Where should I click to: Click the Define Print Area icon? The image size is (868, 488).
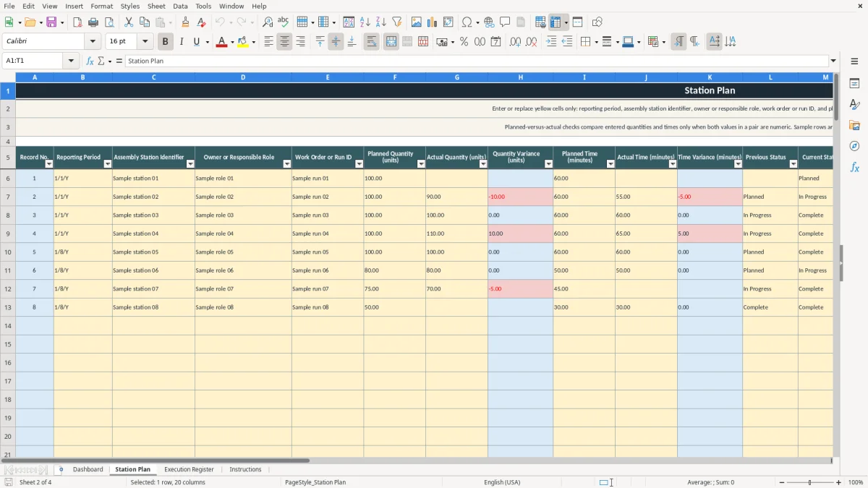[540, 22]
